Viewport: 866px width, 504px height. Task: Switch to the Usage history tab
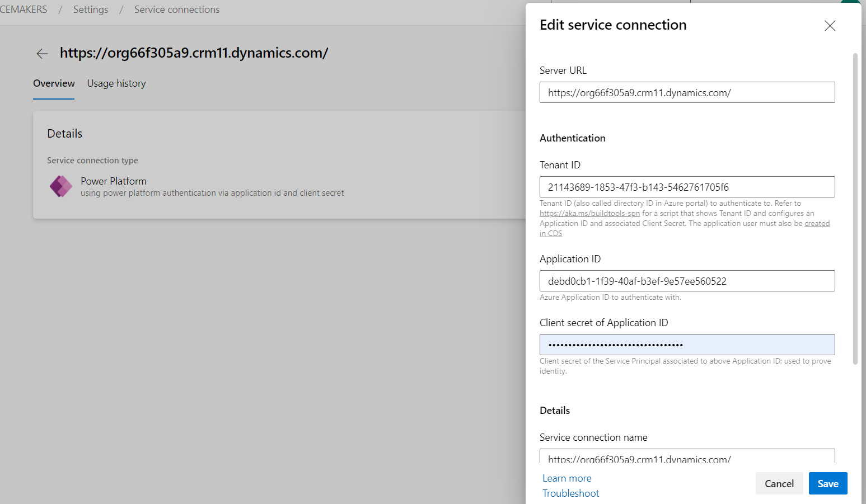click(116, 83)
